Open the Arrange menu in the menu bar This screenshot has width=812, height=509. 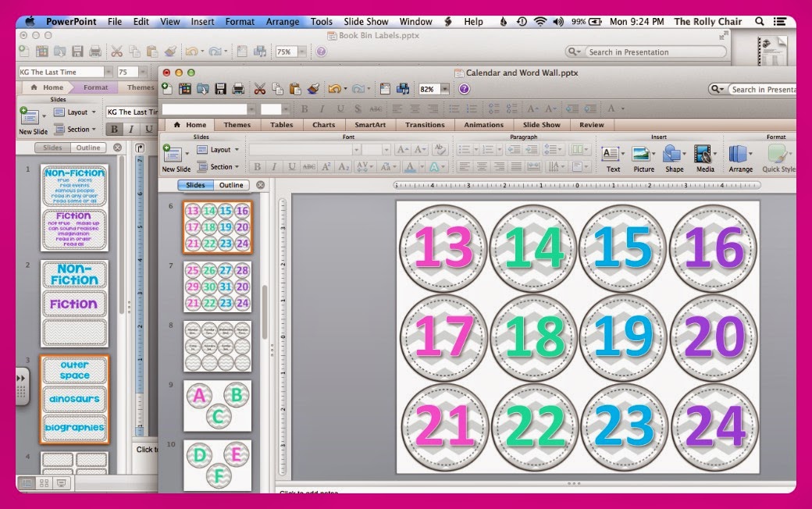pyautogui.click(x=282, y=21)
